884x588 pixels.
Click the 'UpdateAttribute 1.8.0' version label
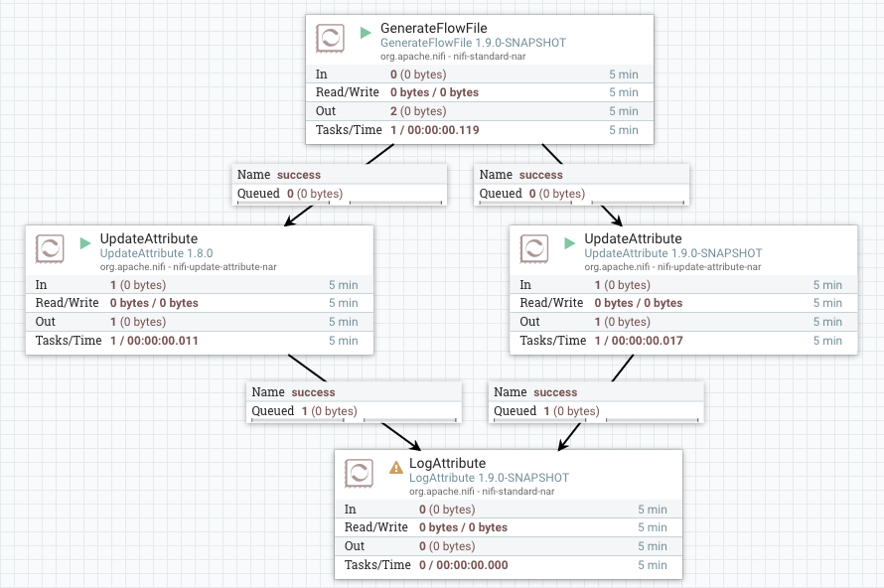coord(156,253)
